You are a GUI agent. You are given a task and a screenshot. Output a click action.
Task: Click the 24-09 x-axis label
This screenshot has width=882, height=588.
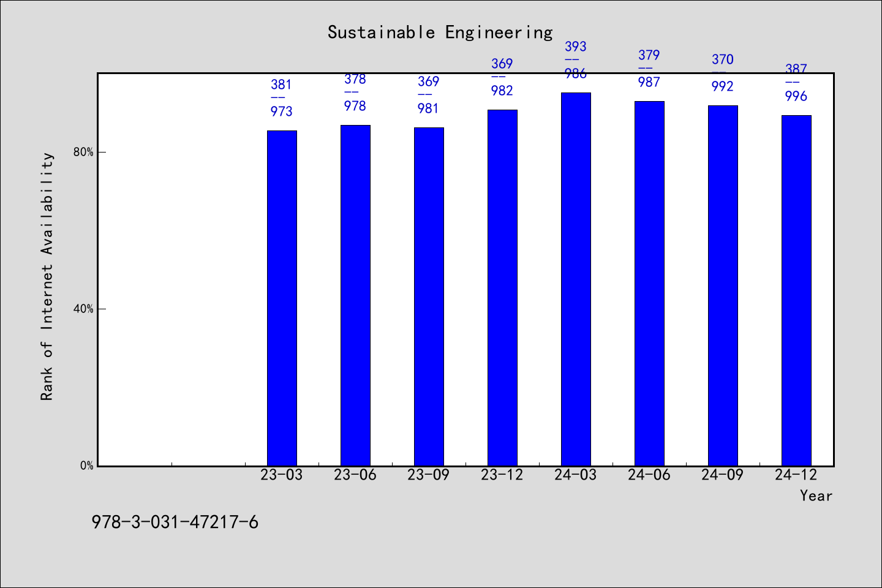(x=723, y=475)
